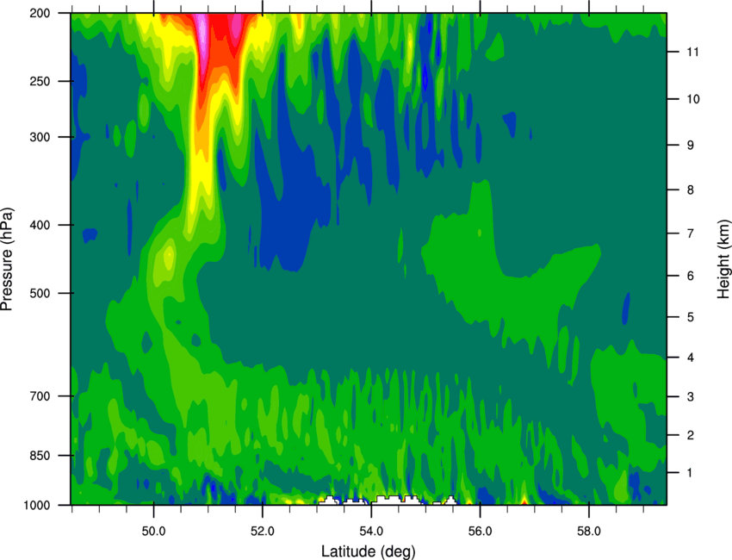
Task: Click the 2 km height label
Action: tap(691, 435)
